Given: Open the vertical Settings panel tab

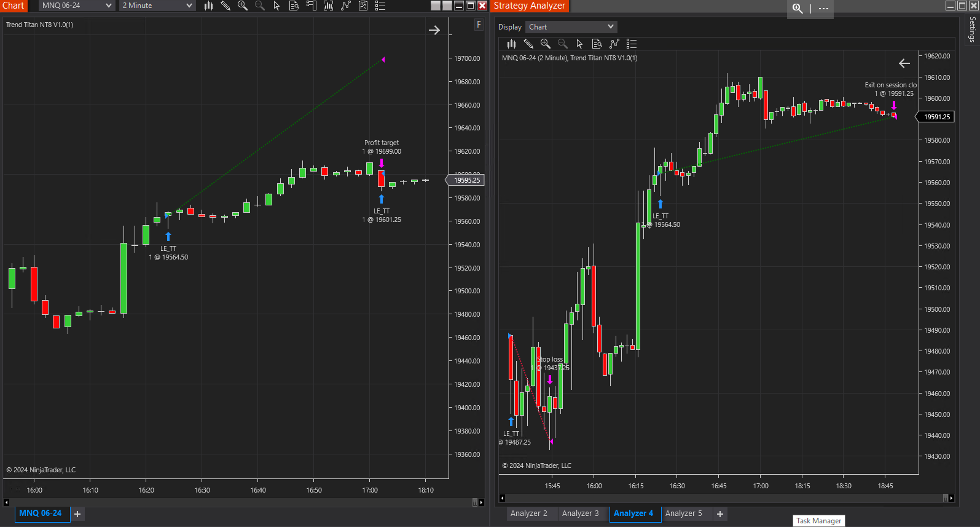Looking at the screenshot, I should point(972,30).
